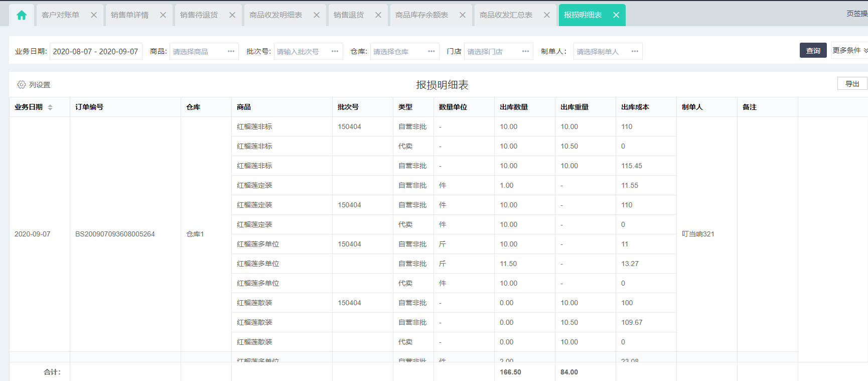Close the 销售退货 tab
Screen dimensions: 868x381
tap(378, 15)
